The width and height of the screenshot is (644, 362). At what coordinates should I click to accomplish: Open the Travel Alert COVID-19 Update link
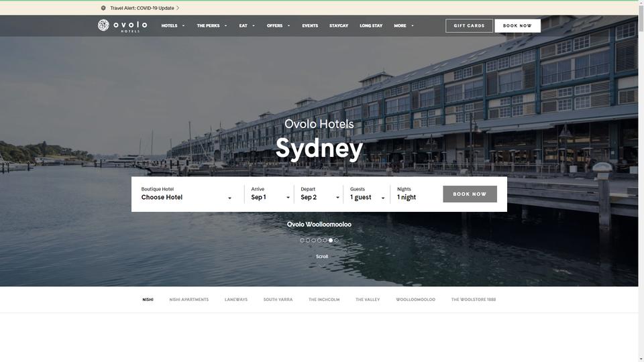pyautogui.click(x=142, y=8)
